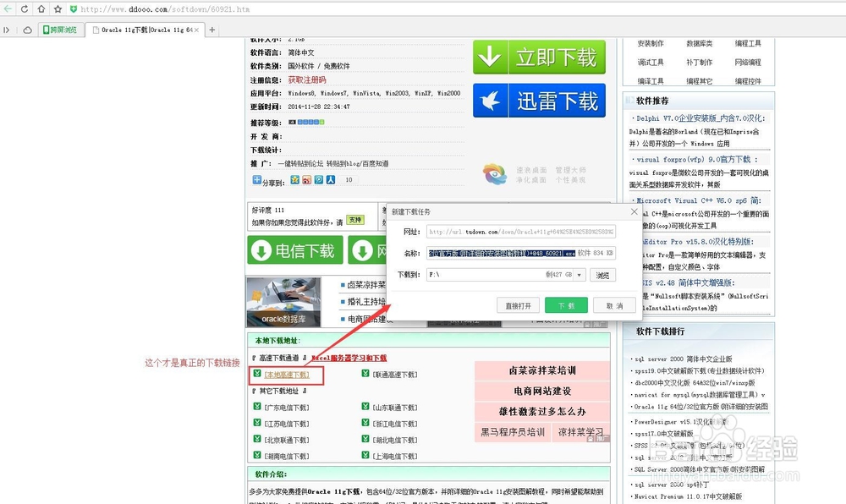Toggle the sidebar panel icon in tab bar

click(x=7, y=30)
